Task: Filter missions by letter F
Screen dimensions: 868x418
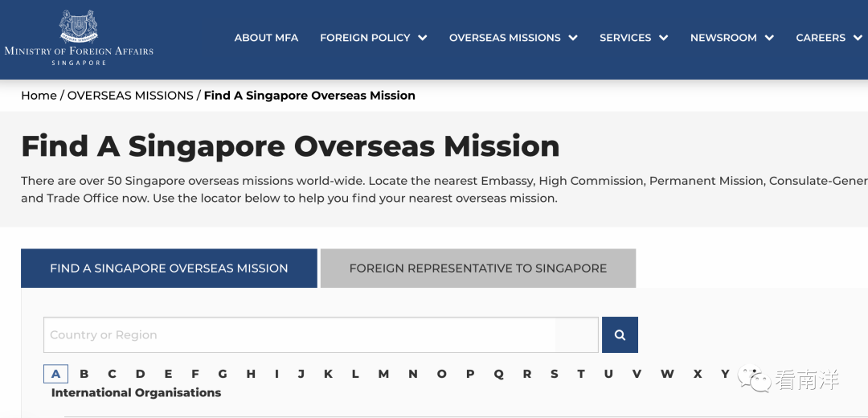Action: [x=194, y=375]
